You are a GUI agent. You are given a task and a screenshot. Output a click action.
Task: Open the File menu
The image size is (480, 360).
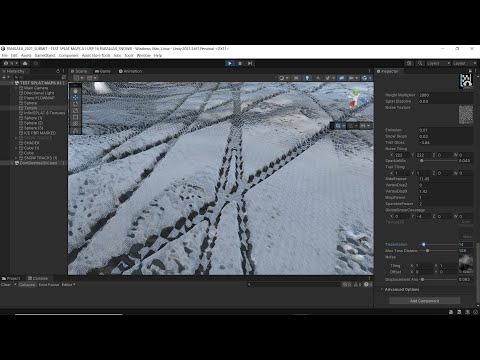[5, 55]
